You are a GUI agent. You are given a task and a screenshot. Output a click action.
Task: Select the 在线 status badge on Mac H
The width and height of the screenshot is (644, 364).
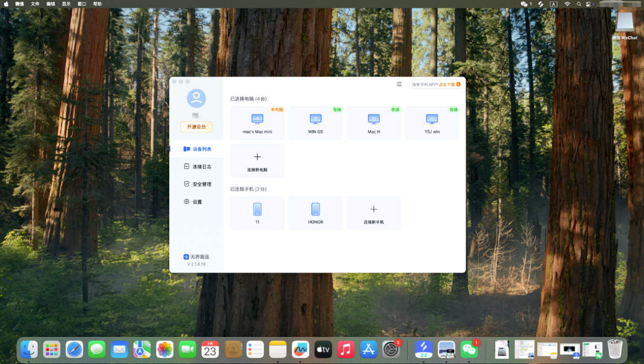click(395, 109)
